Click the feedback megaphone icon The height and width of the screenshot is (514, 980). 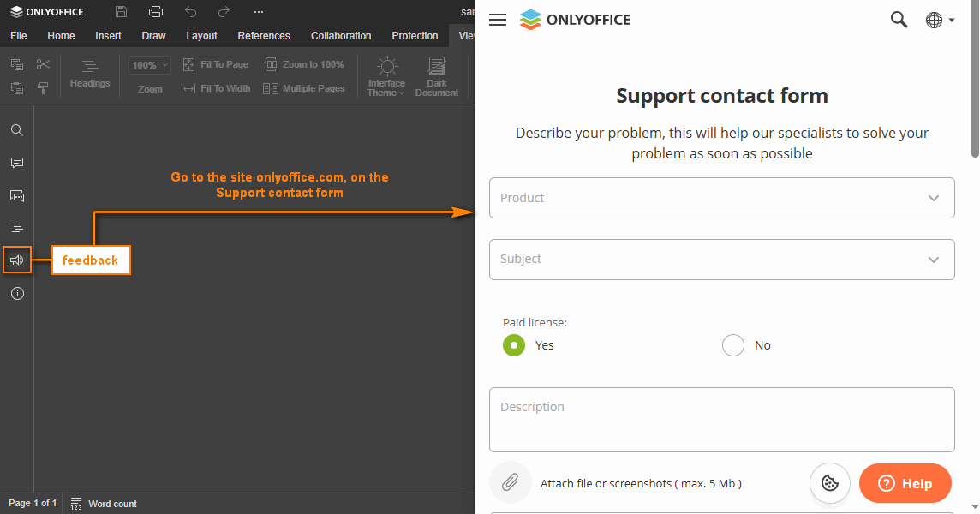(17, 260)
